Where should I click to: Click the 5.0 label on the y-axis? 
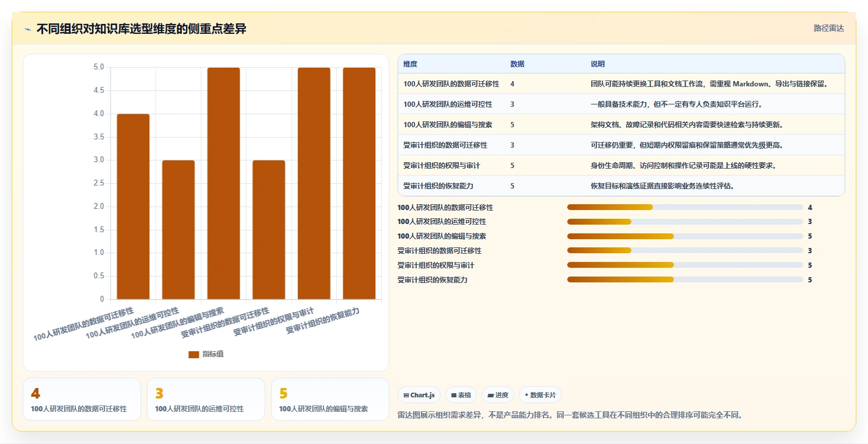coord(99,67)
